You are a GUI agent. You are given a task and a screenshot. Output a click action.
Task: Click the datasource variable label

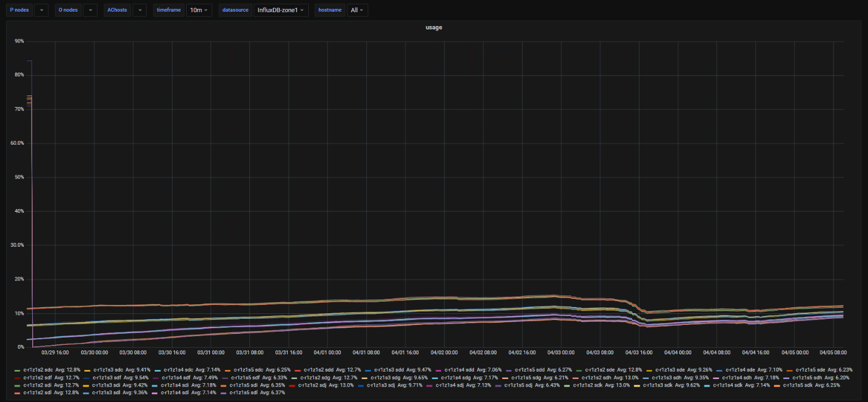tap(234, 10)
